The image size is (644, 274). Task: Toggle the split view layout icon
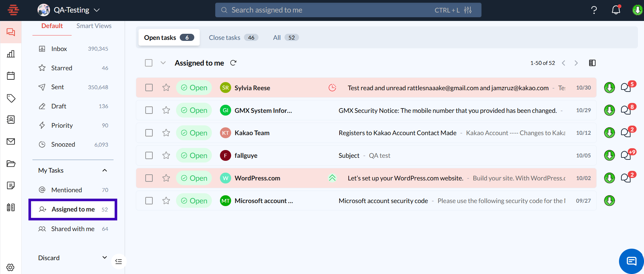[592, 63]
